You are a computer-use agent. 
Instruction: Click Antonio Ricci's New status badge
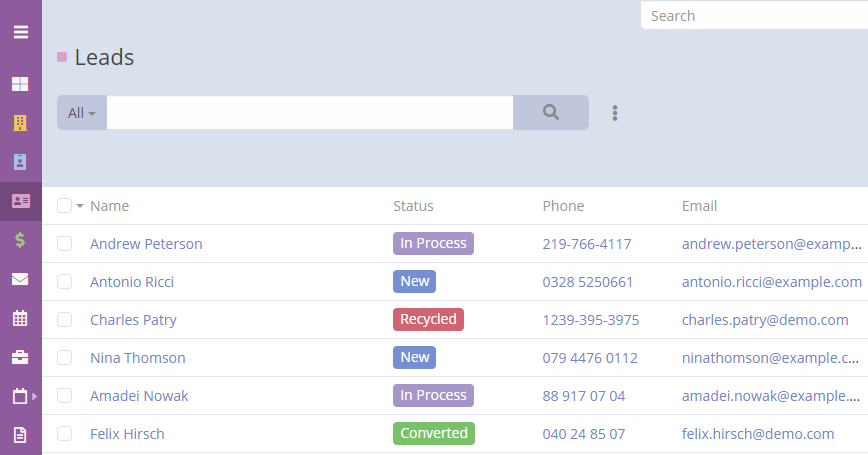[415, 281]
